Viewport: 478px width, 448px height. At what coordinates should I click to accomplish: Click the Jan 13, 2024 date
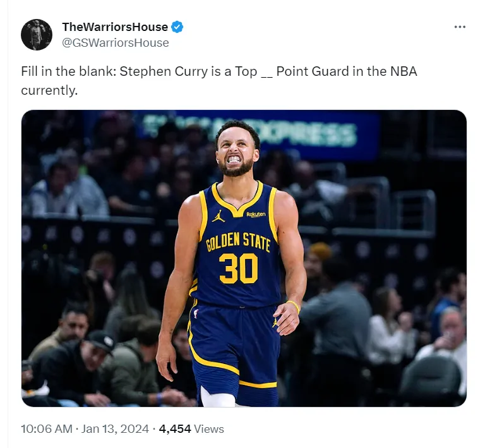click(x=115, y=429)
